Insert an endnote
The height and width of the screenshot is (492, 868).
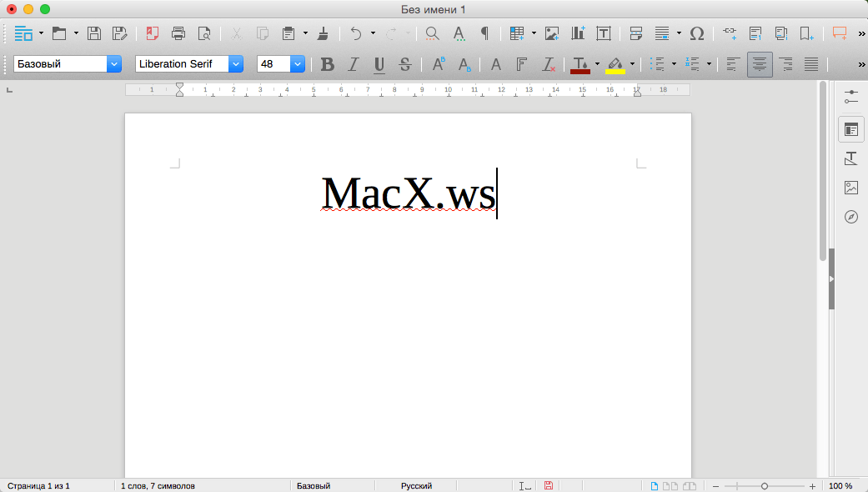[x=781, y=33]
